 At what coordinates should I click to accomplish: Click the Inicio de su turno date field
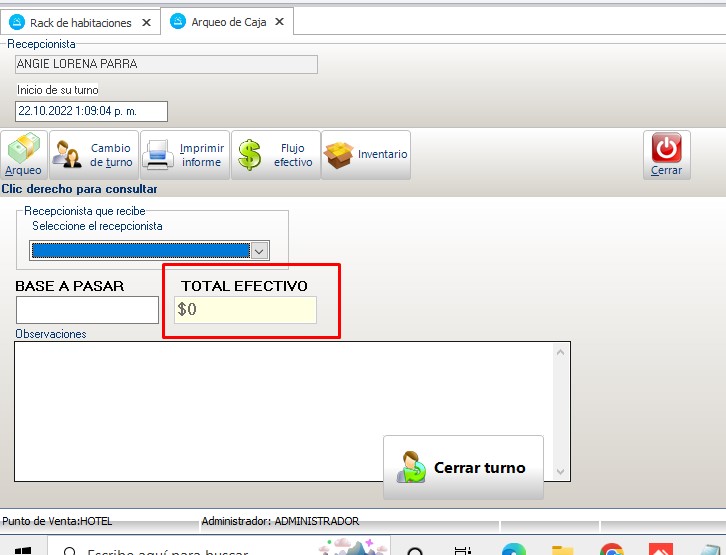coord(91,111)
